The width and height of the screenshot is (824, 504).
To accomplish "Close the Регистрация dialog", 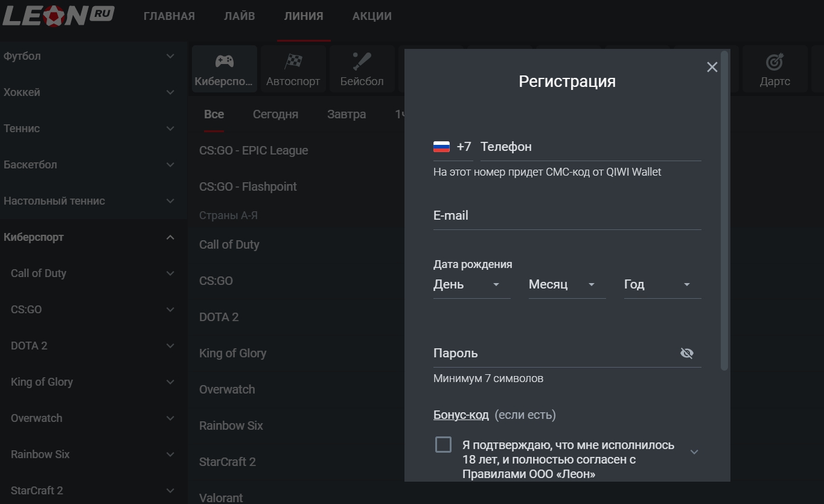I will (712, 67).
